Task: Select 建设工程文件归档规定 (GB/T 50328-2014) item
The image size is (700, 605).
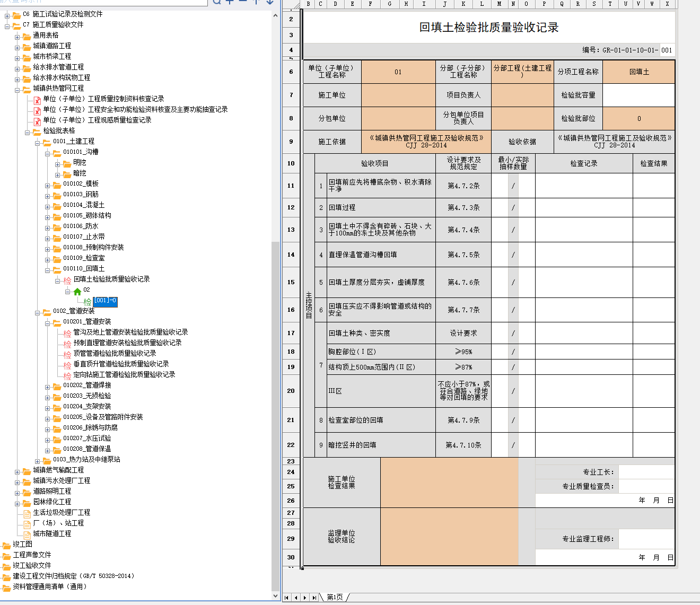Action: (x=74, y=576)
